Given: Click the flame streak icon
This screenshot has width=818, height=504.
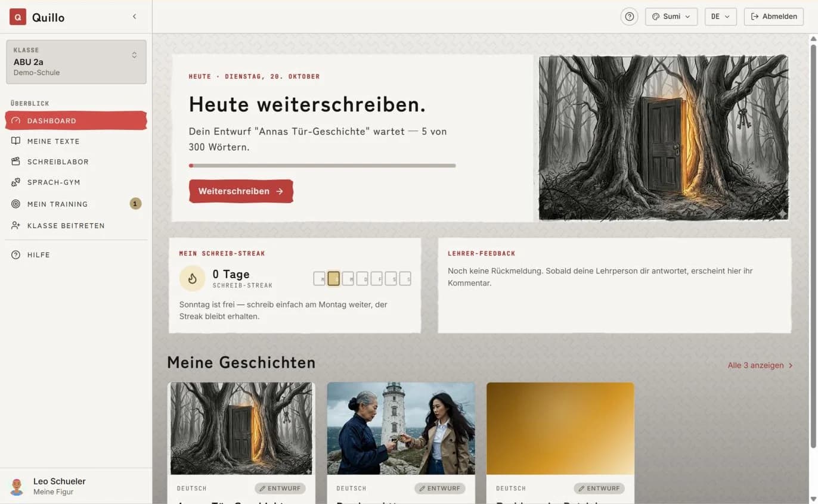Looking at the screenshot, I should coord(192,278).
